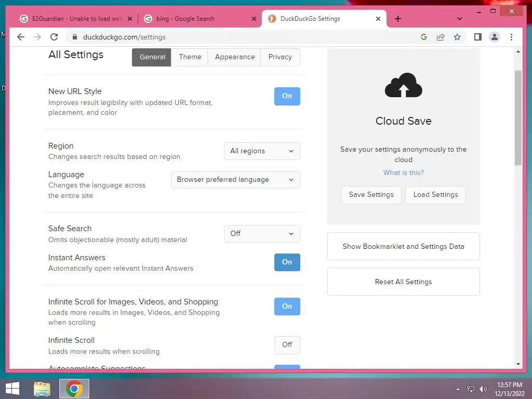Switch to the Theme tab
Image resolution: width=532 pixels, height=399 pixels.
coord(190,57)
